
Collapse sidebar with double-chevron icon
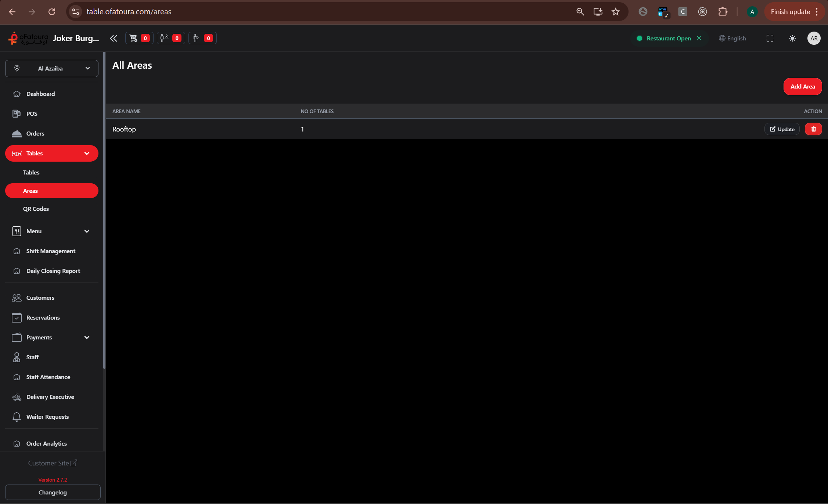click(x=114, y=38)
